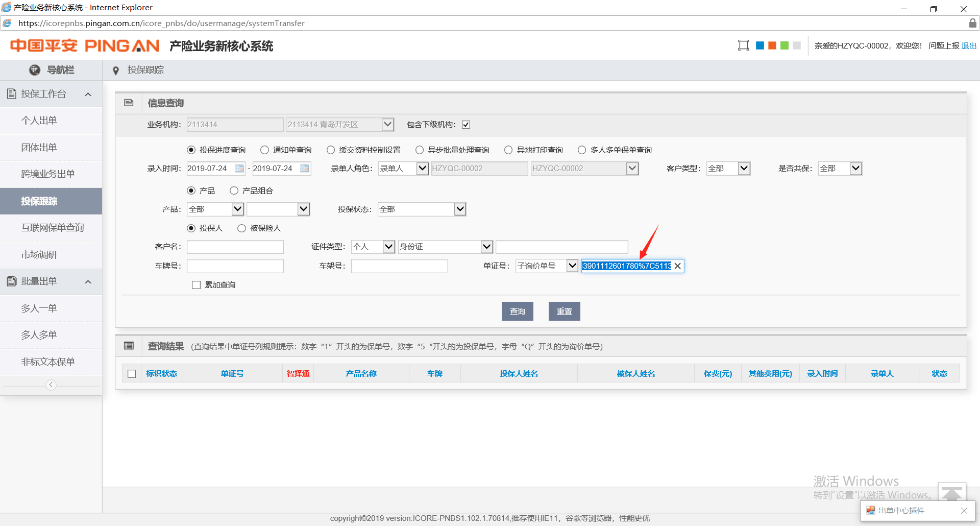
Task: Select the 被保险人 radio button
Action: [241, 228]
